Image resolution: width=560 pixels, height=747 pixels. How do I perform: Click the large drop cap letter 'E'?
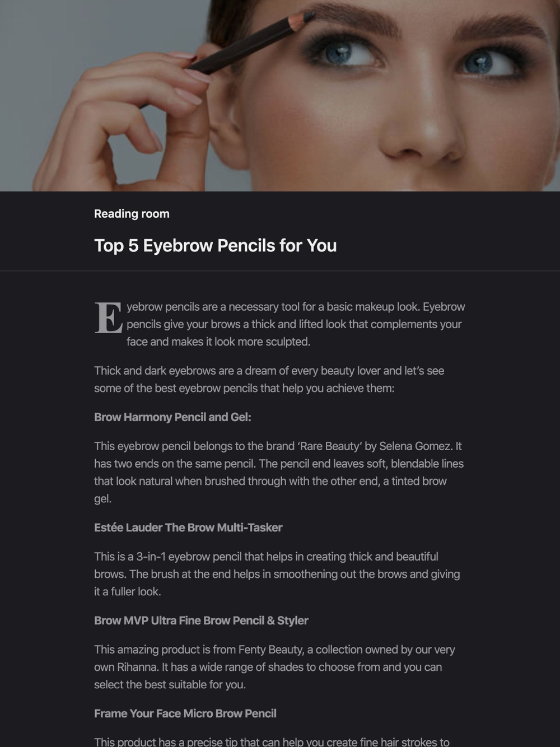[108, 319]
